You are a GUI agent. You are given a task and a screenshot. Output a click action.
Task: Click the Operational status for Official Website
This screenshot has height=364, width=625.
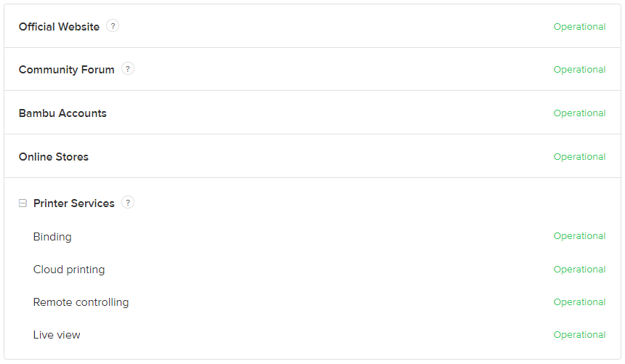[579, 27]
